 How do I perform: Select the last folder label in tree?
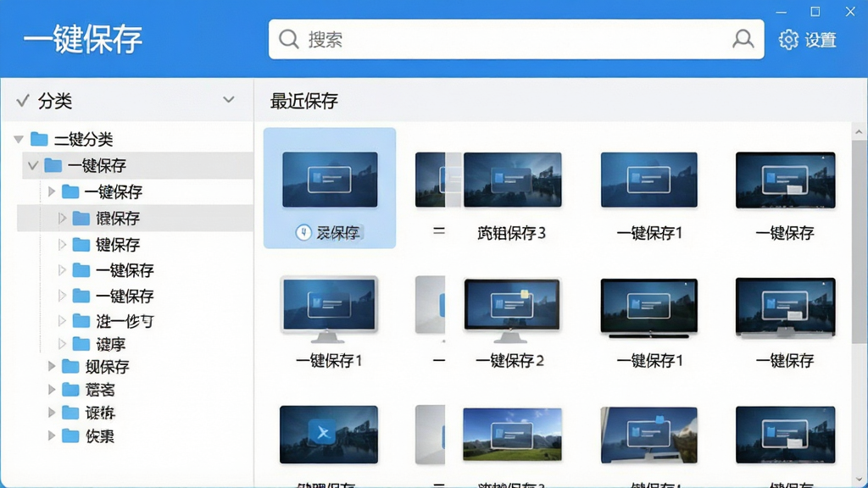click(x=100, y=436)
